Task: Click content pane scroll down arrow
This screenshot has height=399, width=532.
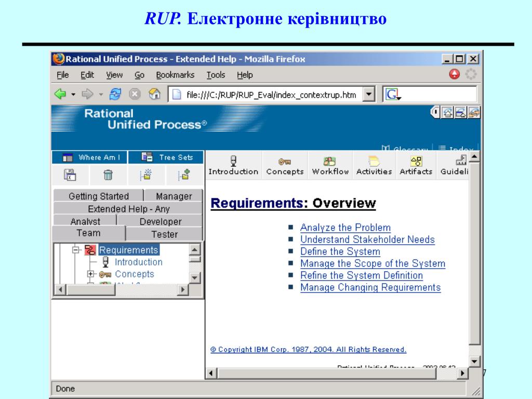Action: 474,361
